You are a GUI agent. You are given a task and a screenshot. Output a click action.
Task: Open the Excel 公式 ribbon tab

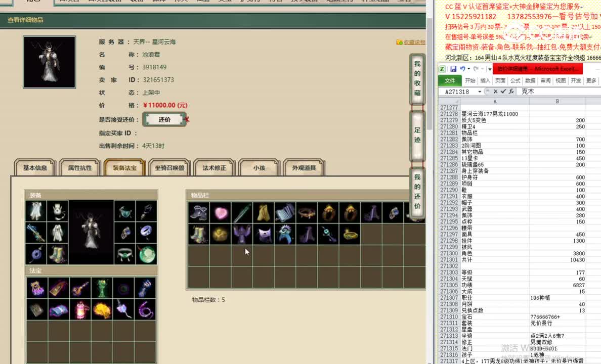pos(515,80)
